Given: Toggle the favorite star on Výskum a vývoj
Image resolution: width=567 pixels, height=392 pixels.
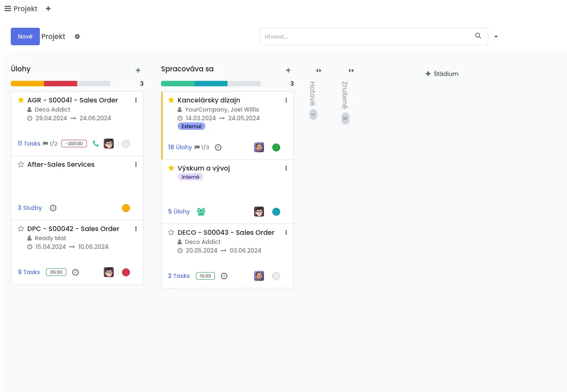Looking at the screenshot, I should click(171, 168).
